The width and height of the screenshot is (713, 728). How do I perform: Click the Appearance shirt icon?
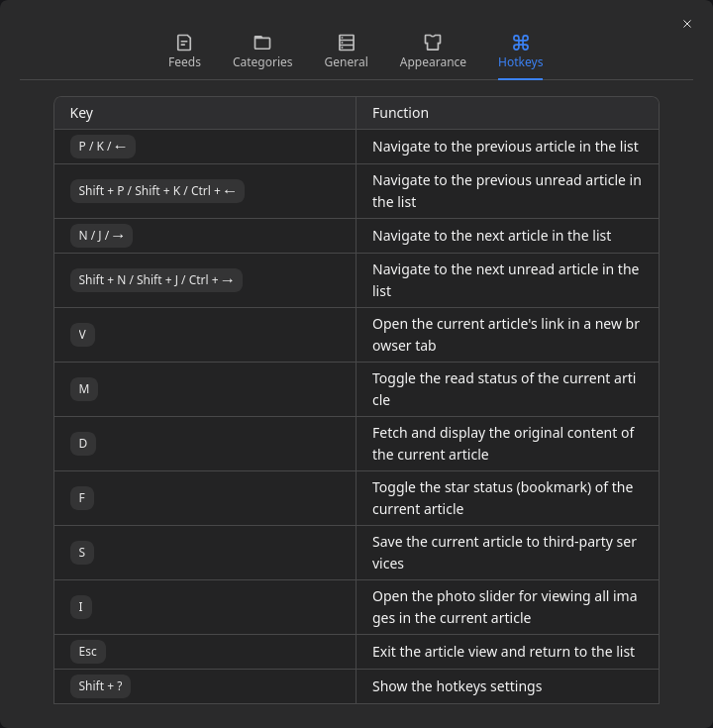[x=433, y=43]
